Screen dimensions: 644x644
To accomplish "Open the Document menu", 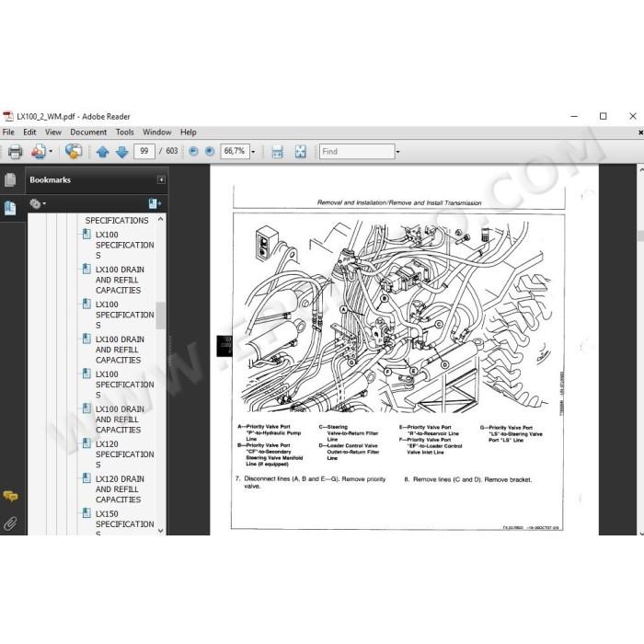I will click(x=88, y=132).
